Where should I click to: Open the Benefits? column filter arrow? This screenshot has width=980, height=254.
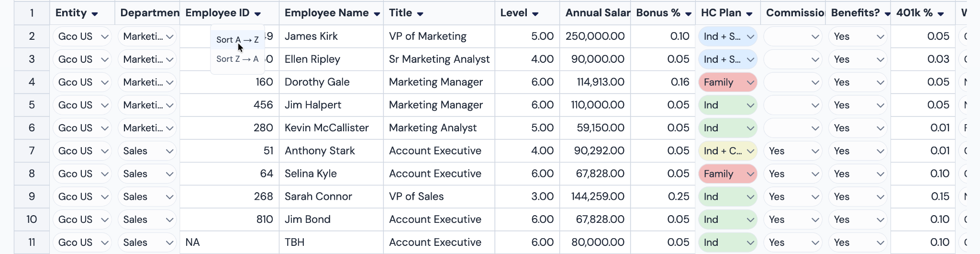coord(888,14)
